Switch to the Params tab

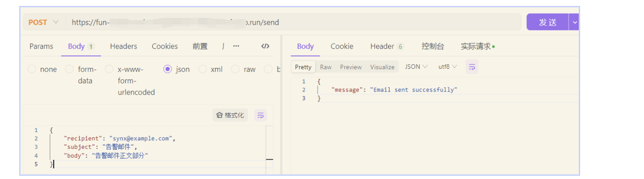click(x=41, y=46)
